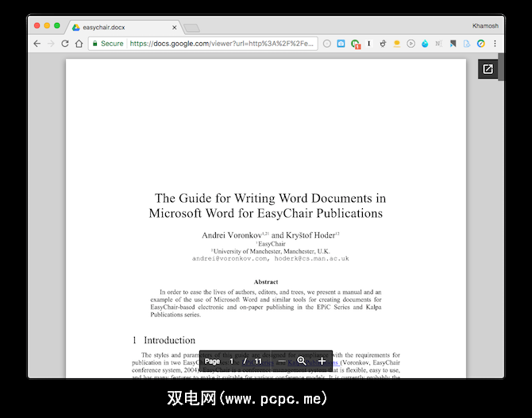Image resolution: width=532 pixels, height=418 pixels.
Task: Click the dark bookmark flag extension
Action: 453,44
